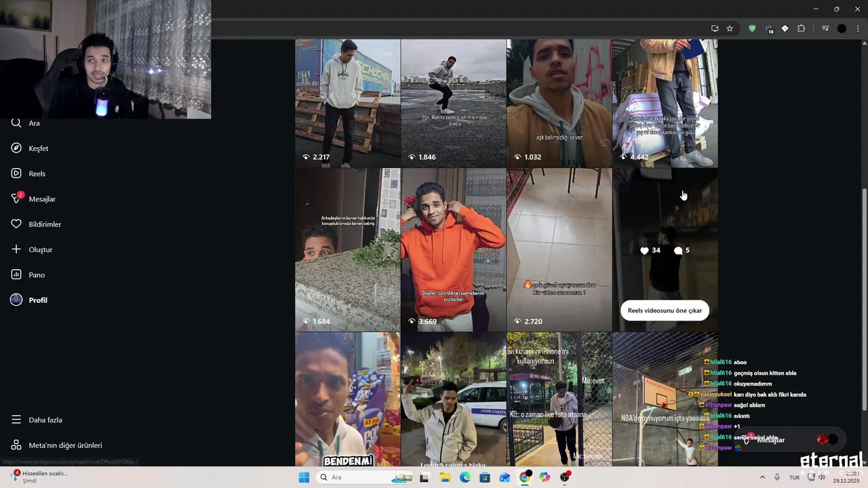Viewport: 868px width, 488px height.
Task: Open floor tile reel with 2.720 views
Action: click(x=559, y=249)
